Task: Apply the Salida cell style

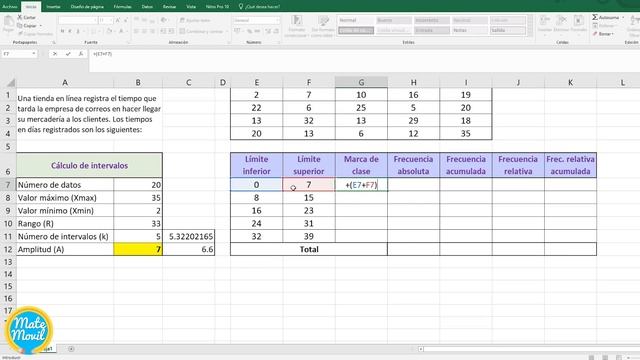Action: pyautogui.click(x=508, y=30)
